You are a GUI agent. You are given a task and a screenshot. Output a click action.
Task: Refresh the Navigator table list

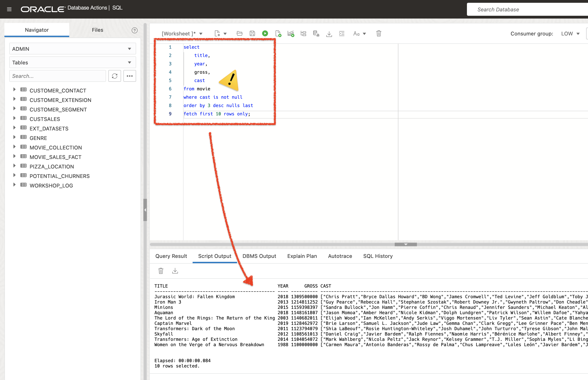(x=115, y=76)
